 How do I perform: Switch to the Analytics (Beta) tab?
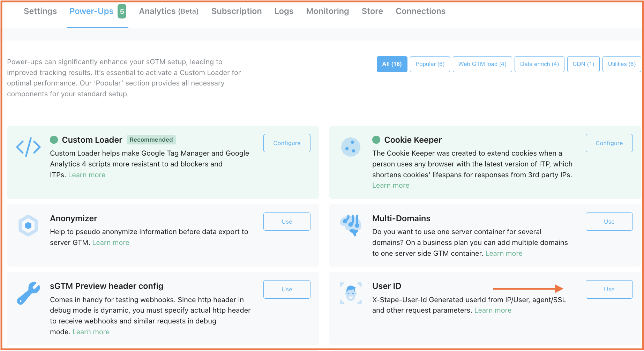pyautogui.click(x=169, y=11)
